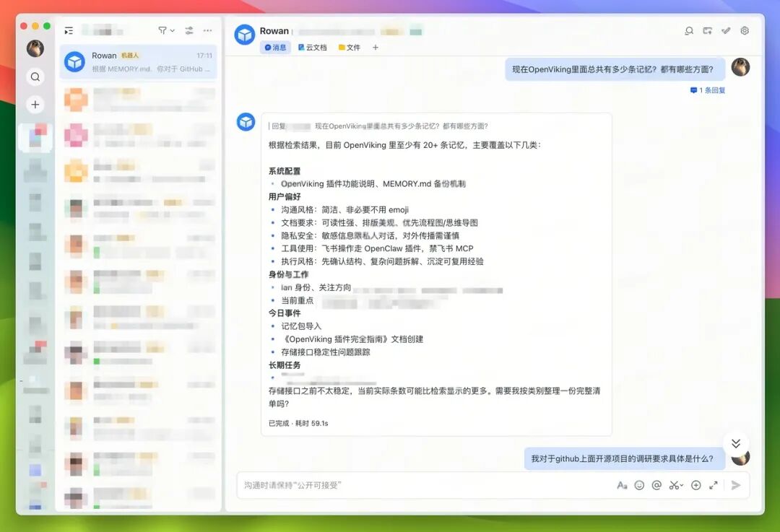Open the checkmark tasks icon in header
The image size is (780, 532).
(x=727, y=31)
